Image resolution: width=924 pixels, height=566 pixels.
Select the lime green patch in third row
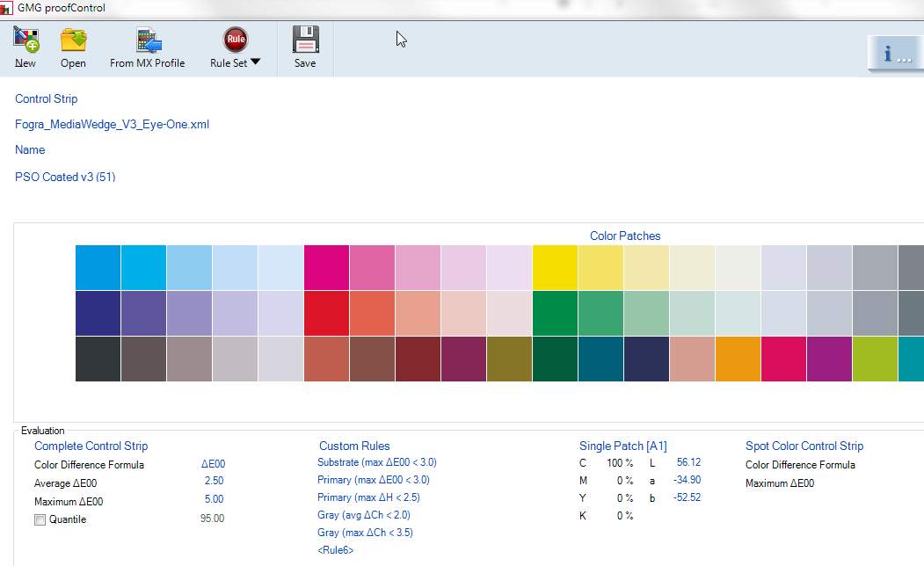tap(875, 359)
